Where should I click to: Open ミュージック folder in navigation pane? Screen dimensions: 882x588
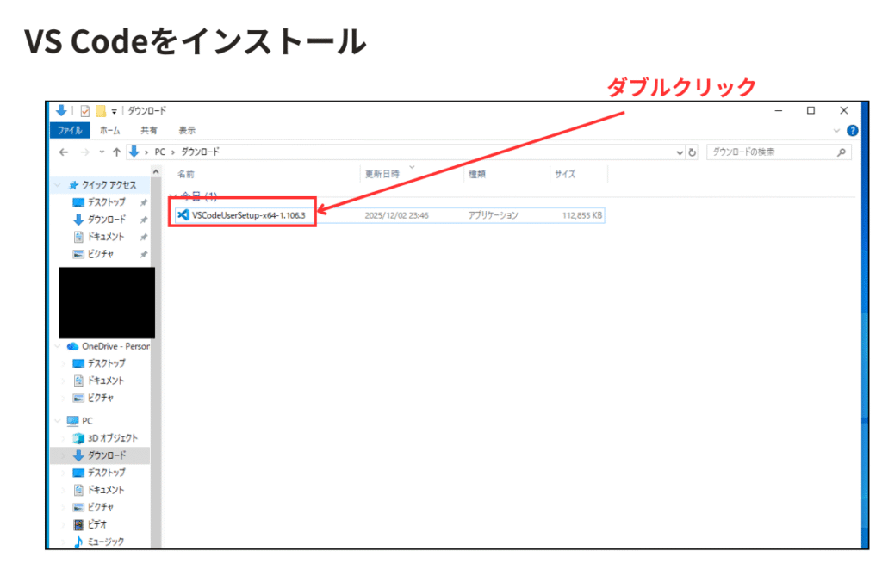tap(105, 542)
